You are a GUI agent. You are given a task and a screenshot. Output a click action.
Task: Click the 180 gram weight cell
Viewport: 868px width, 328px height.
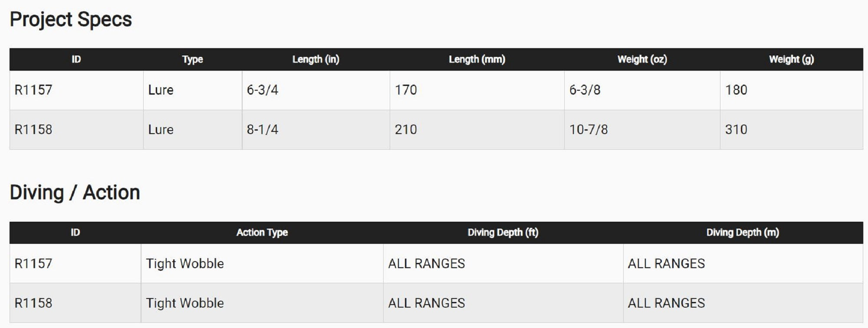pyautogui.click(x=736, y=90)
